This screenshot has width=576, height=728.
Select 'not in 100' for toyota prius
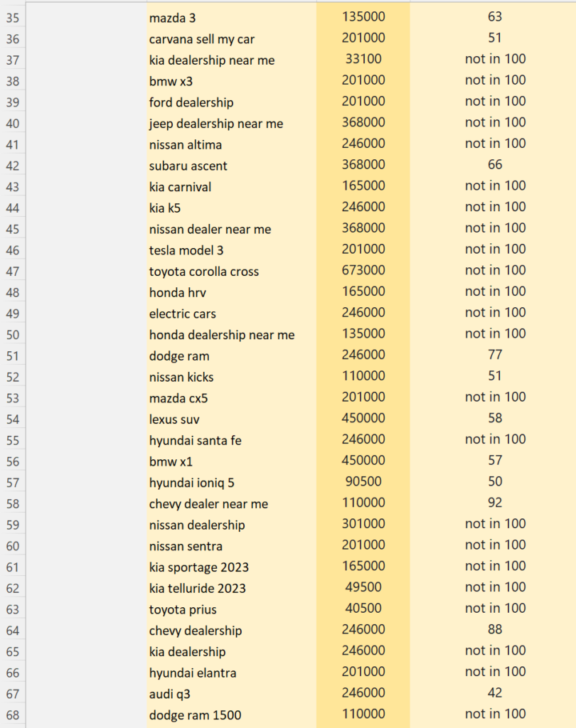click(x=495, y=609)
